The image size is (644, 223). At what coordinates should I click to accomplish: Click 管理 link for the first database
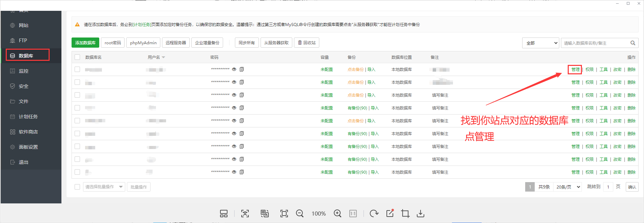(575, 70)
